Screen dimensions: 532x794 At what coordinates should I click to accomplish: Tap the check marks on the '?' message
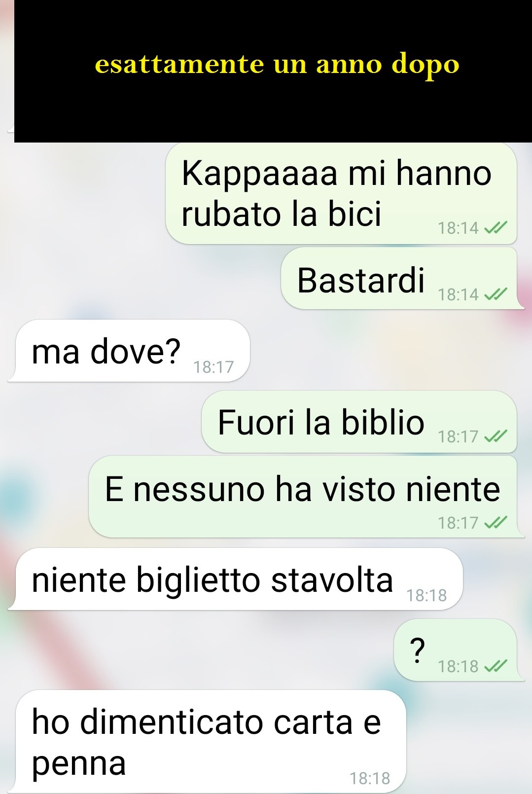point(496,666)
